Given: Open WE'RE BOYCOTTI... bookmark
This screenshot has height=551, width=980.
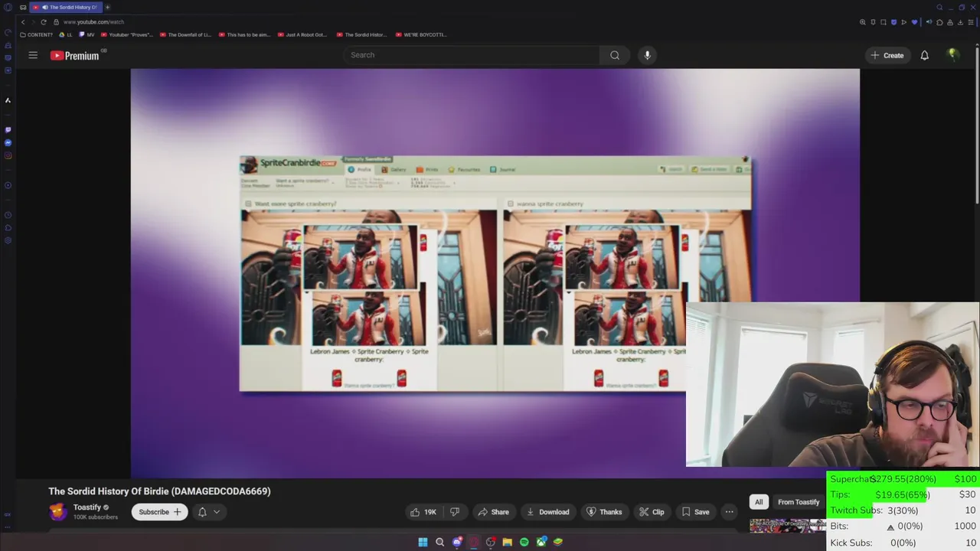Looking at the screenshot, I should click(x=421, y=34).
